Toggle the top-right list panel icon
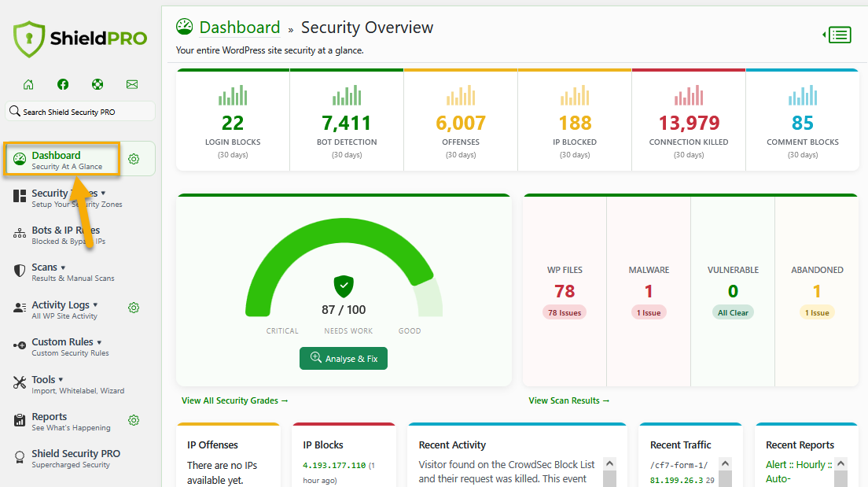This screenshot has width=868, height=487. click(x=838, y=35)
